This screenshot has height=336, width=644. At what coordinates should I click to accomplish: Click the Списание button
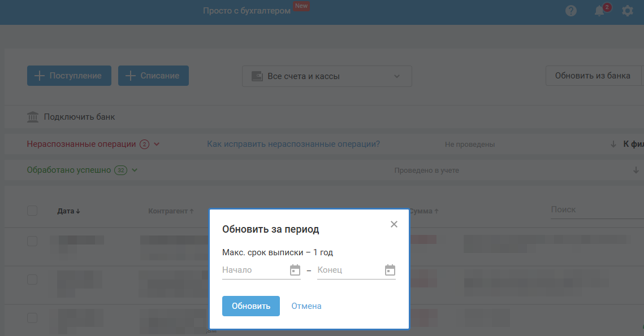(x=153, y=76)
